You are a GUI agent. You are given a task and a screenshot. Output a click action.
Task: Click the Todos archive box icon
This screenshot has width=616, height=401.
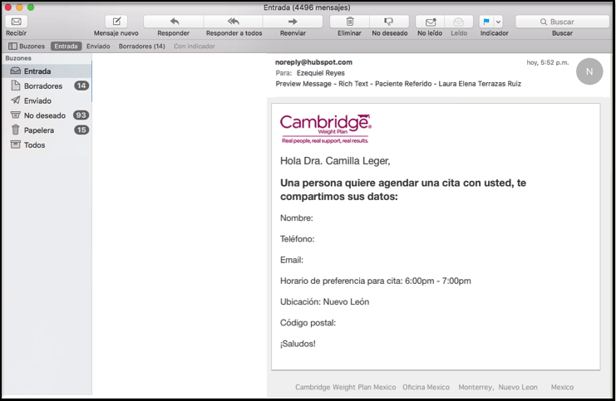15,145
